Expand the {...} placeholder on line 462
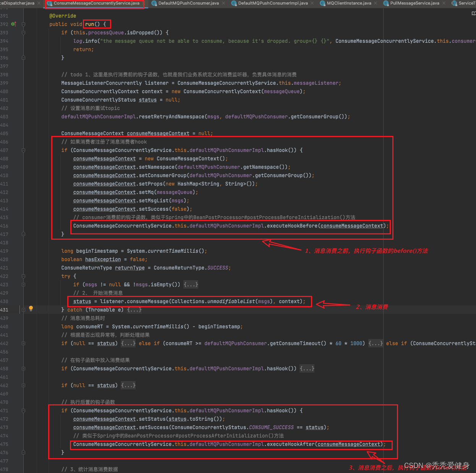The width and height of the screenshot is (476, 473). click(128, 385)
